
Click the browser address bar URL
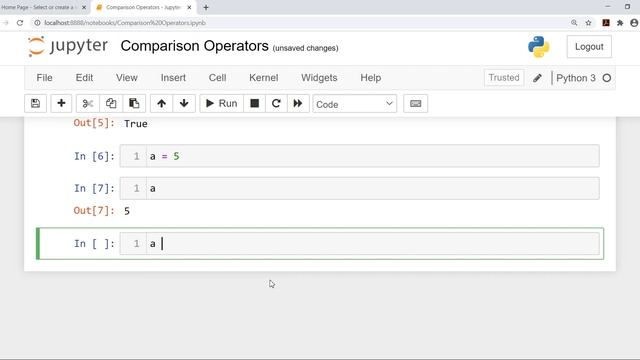(125, 23)
